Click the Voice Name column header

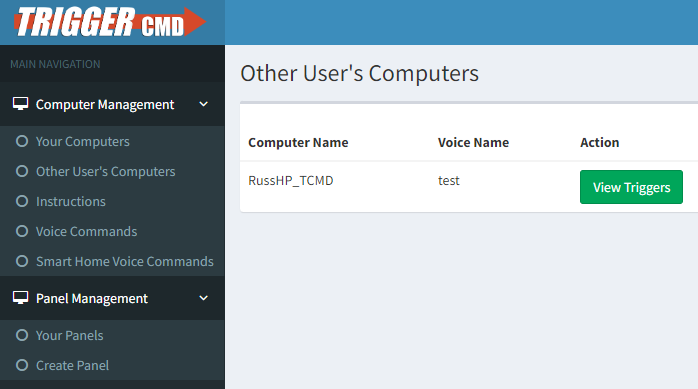click(473, 142)
